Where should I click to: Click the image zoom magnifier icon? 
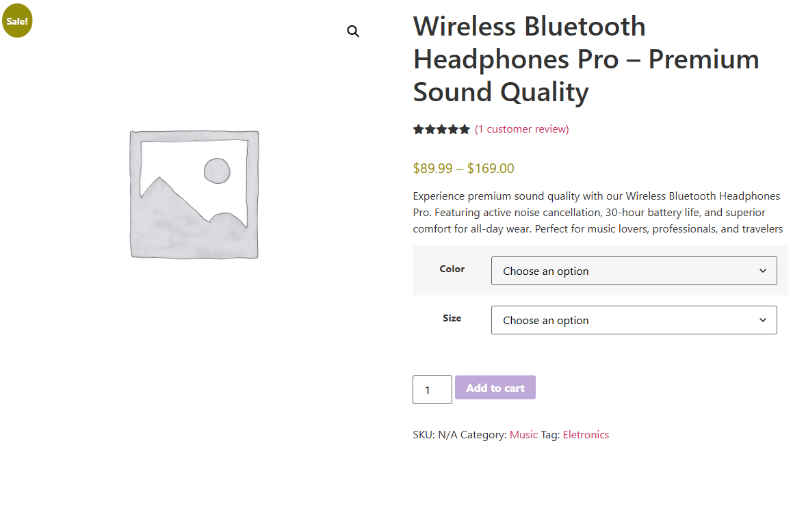coord(353,31)
